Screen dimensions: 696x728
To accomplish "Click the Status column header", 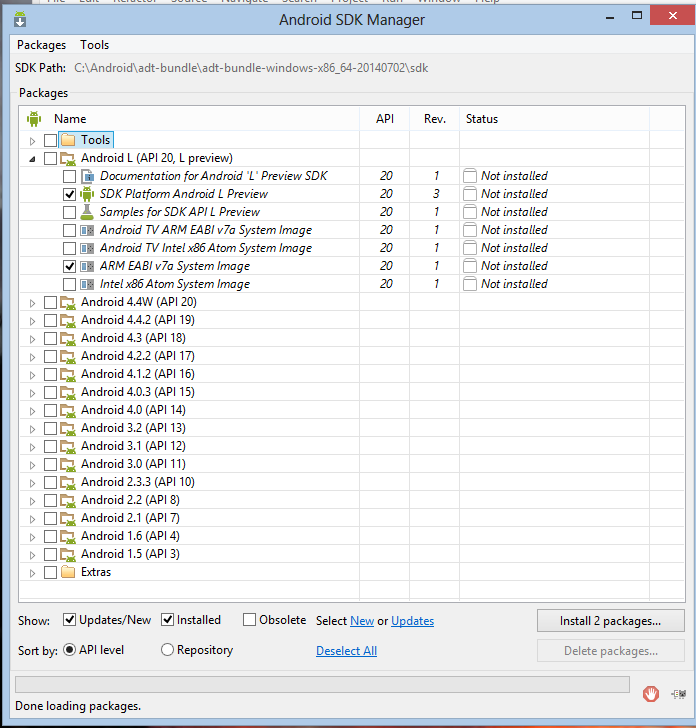I will pyautogui.click(x=554, y=119).
